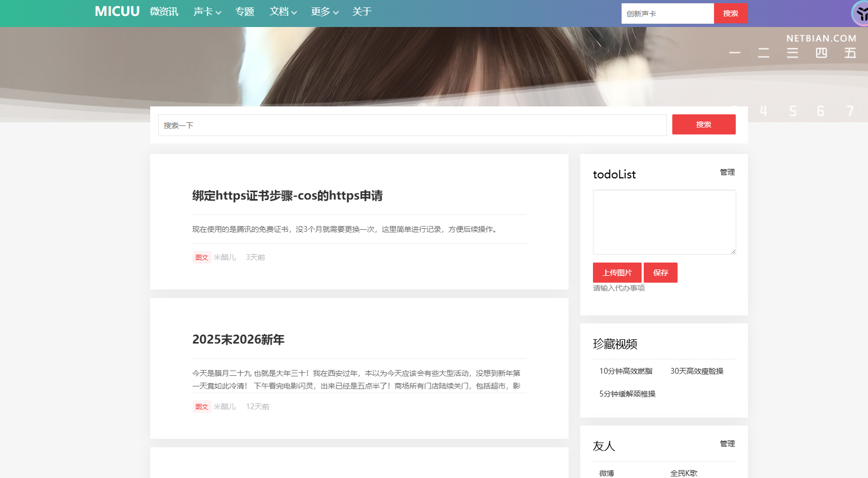Focus the 搜索一下 search field
The width and height of the screenshot is (868, 478).
click(412, 125)
